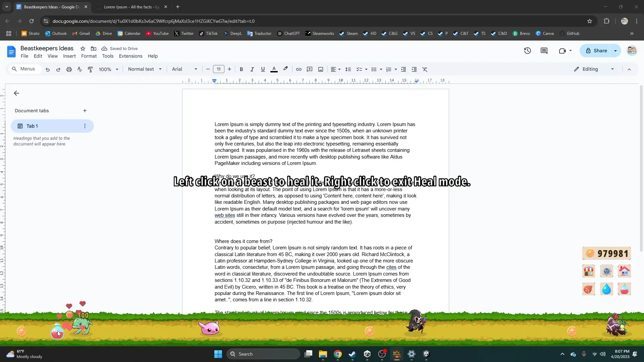Expand the Normal text styles dropdown

coord(145,69)
